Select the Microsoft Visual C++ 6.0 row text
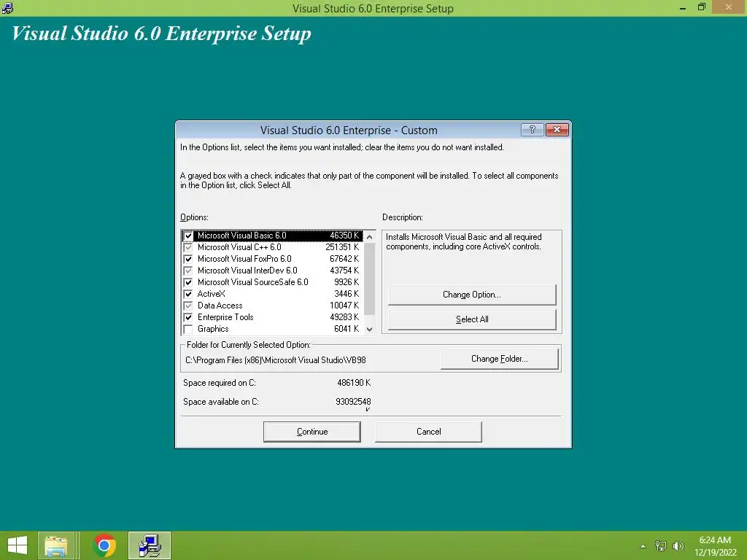The width and height of the screenshot is (747, 560). click(x=239, y=247)
